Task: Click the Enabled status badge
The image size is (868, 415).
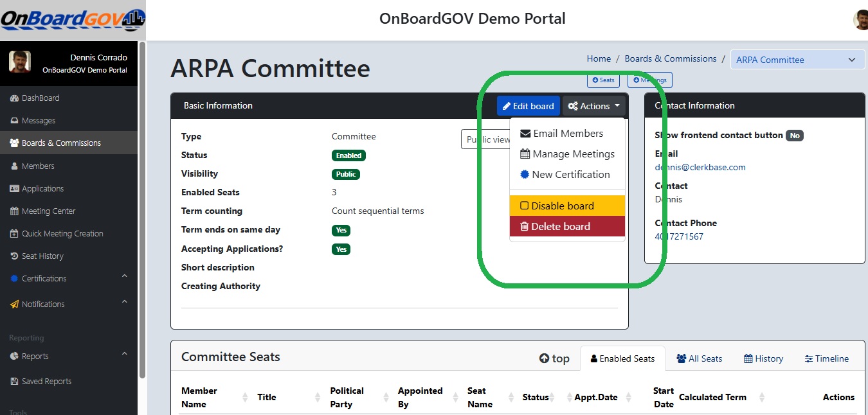Action: 348,155
